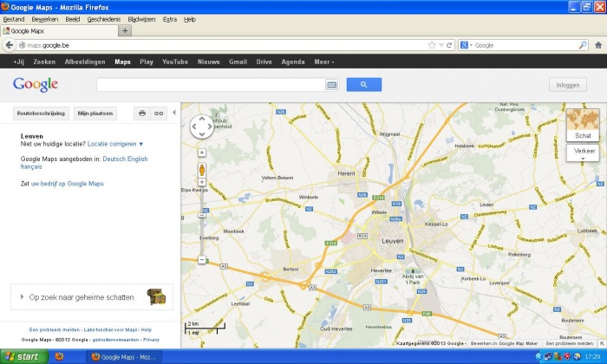Open the URL history dropdown arrow
Image resolution: width=607 pixels, height=364 pixels.
tap(441, 45)
